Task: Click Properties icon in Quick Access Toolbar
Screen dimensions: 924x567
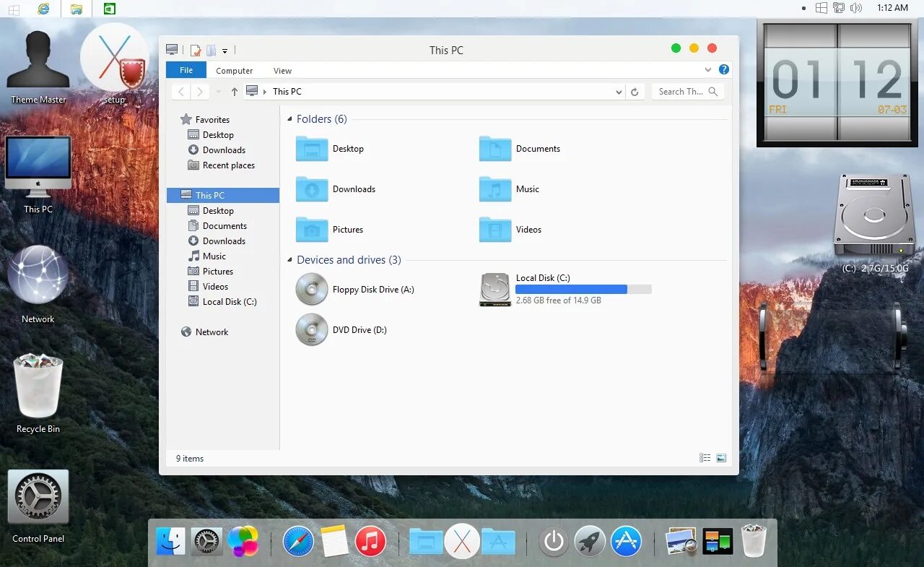Action: pyautogui.click(x=195, y=50)
